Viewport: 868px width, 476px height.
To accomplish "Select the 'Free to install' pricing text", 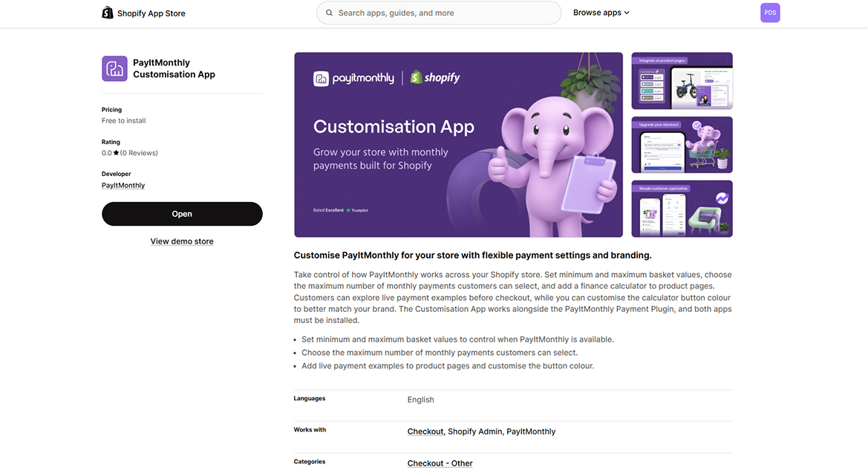I will (x=123, y=120).
